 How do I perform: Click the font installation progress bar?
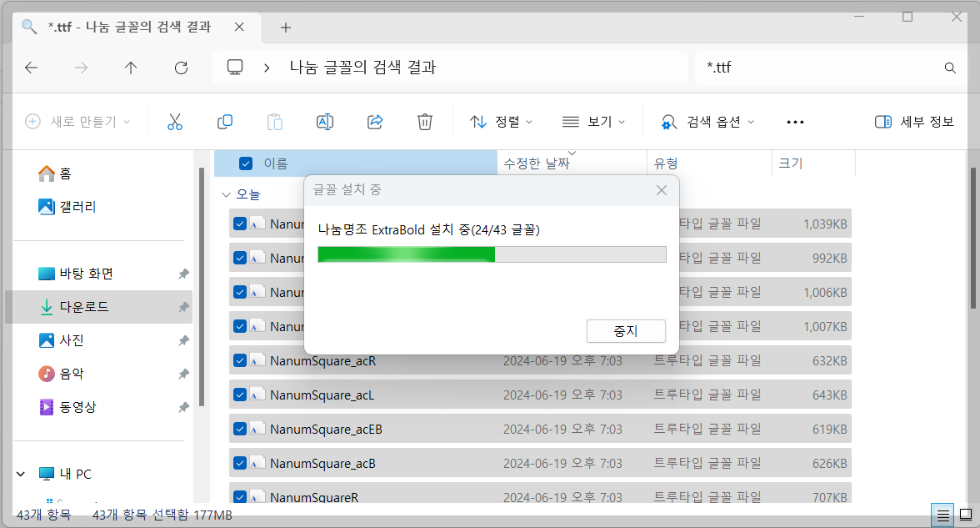point(492,255)
